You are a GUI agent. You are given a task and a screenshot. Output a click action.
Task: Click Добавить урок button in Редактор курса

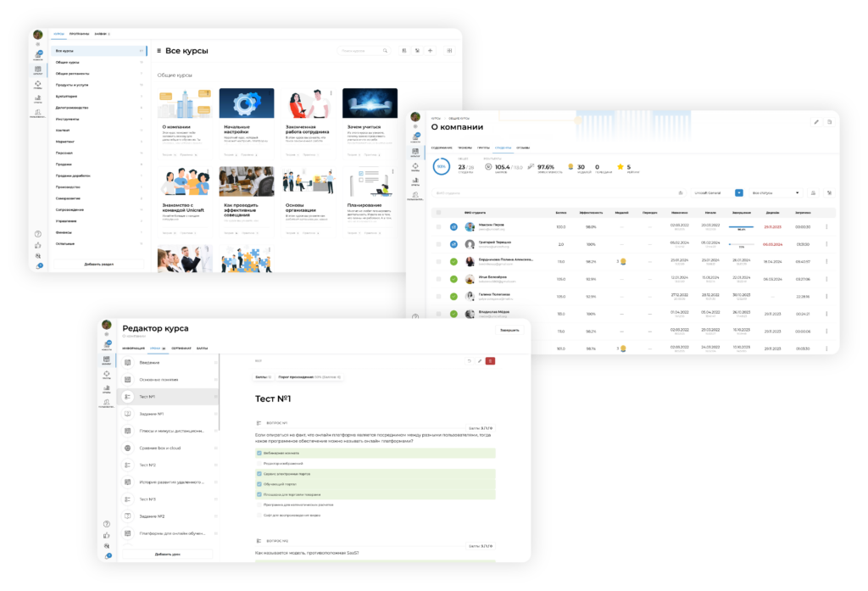click(167, 554)
